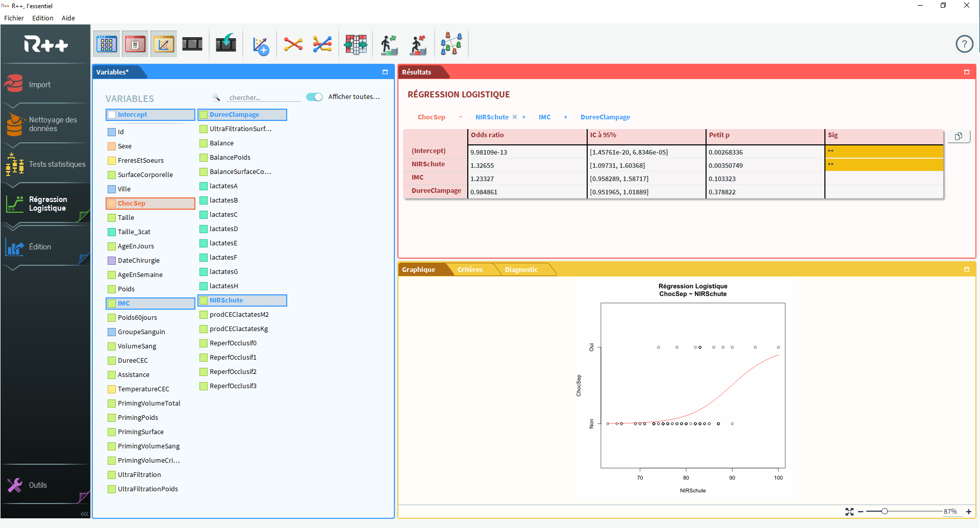Switch to the Critères tab
This screenshot has height=528, width=980.
point(470,269)
